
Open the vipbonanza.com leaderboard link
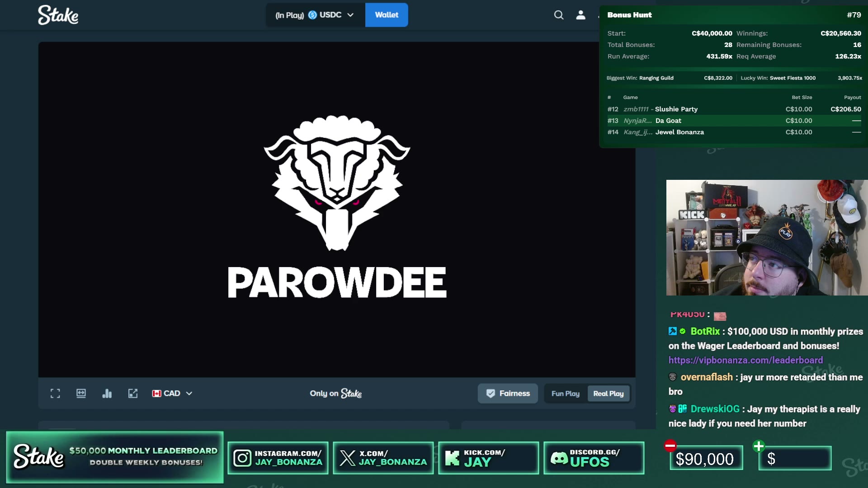(x=745, y=360)
